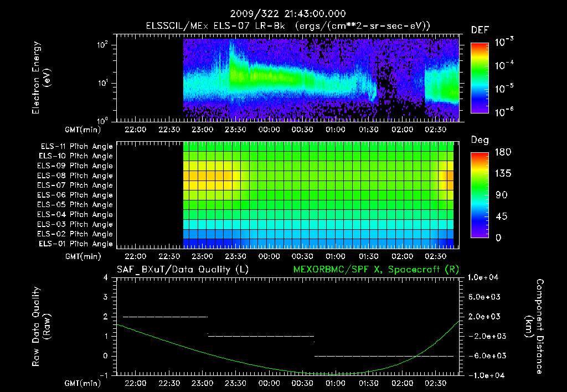Click the data quality line at level 1

pos(261,336)
